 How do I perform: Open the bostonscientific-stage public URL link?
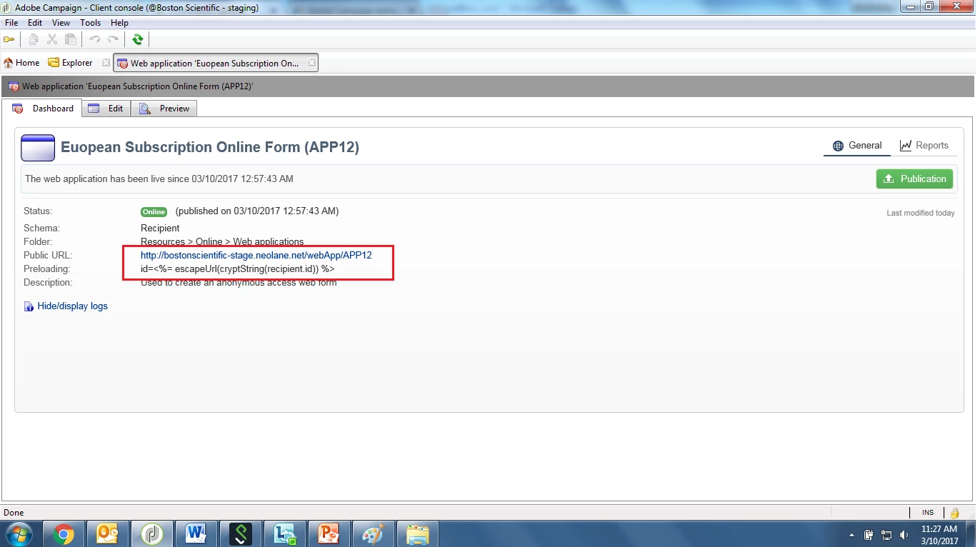(256, 255)
